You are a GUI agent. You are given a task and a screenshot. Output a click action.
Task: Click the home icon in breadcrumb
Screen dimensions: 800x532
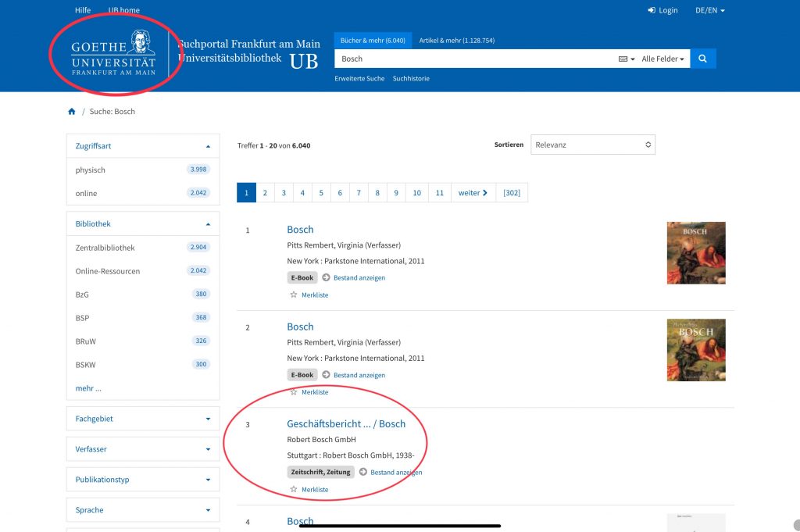72,112
